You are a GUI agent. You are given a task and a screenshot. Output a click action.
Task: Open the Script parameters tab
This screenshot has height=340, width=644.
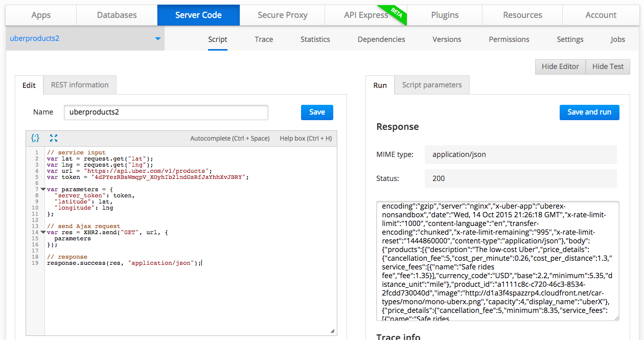pos(431,85)
